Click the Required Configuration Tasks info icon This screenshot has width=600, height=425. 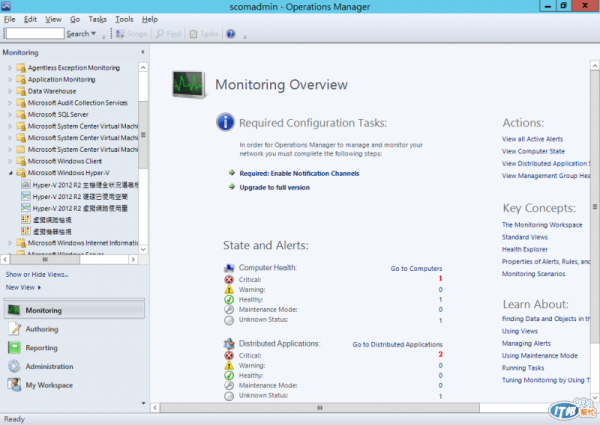[225, 122]
